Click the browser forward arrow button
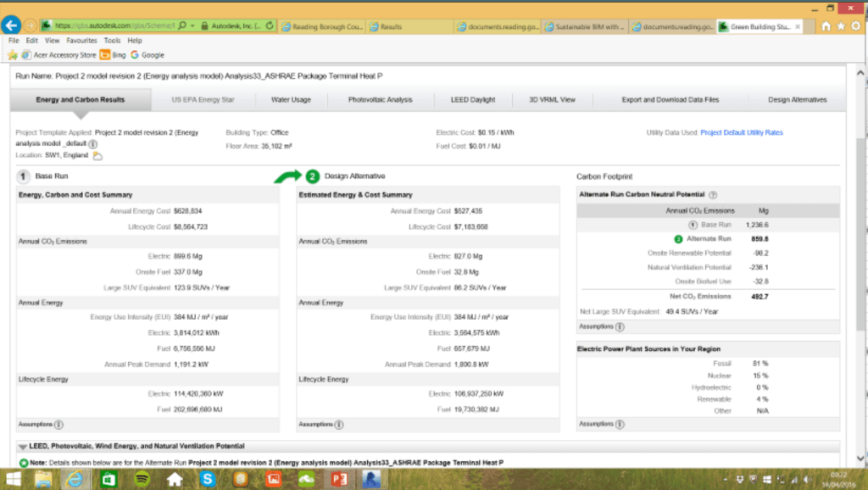The height and width of the screenshot is (490, 868). (x=30, y=25)
